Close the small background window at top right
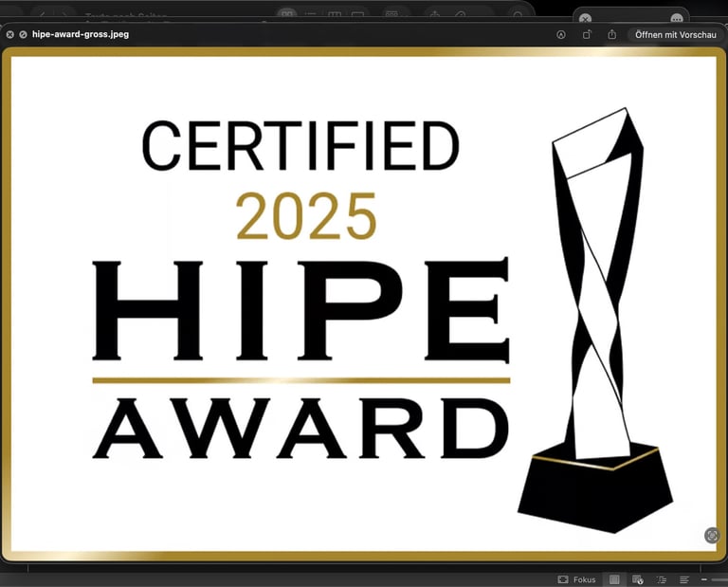 click(586, 19)
